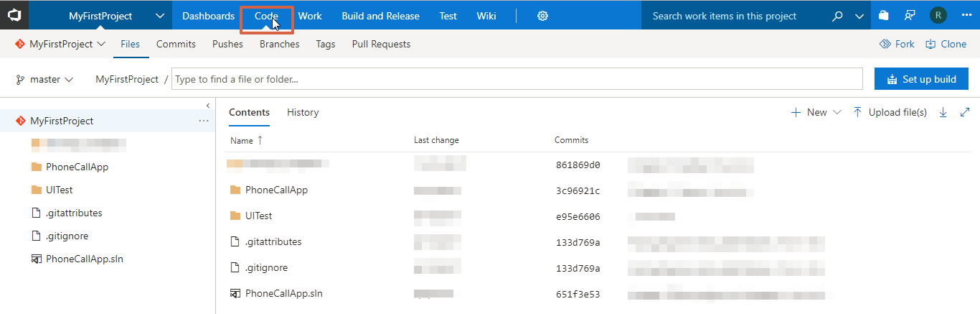The width and height of the screenshot is (980, 314).
Task: Open PhoneCallApp folder in the contents list
Action: (x=276, y=190)
